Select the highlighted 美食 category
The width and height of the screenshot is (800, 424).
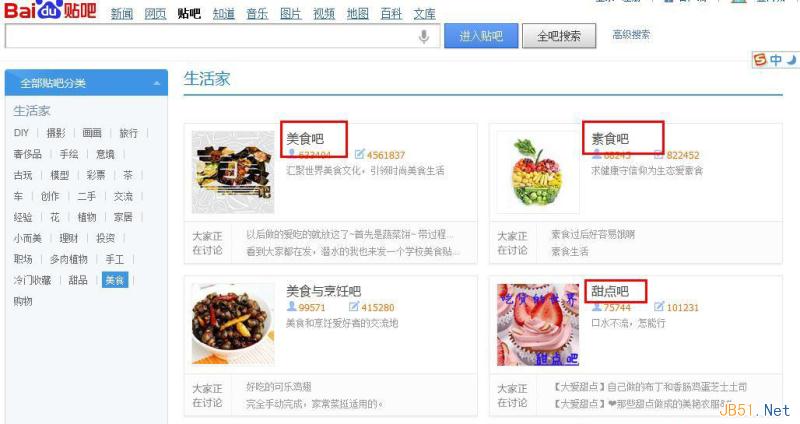coord(115,280)
